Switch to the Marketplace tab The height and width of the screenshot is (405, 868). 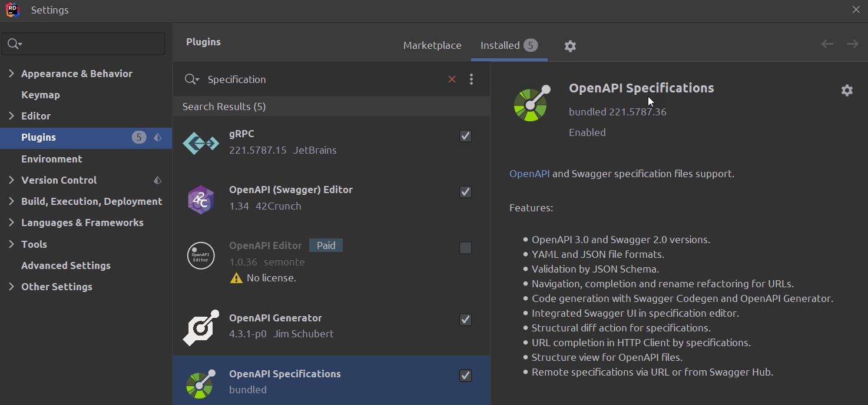(x=432, y=45)
